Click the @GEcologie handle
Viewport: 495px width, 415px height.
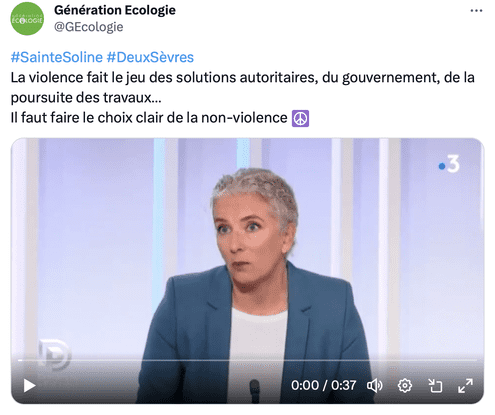point(89,27)
